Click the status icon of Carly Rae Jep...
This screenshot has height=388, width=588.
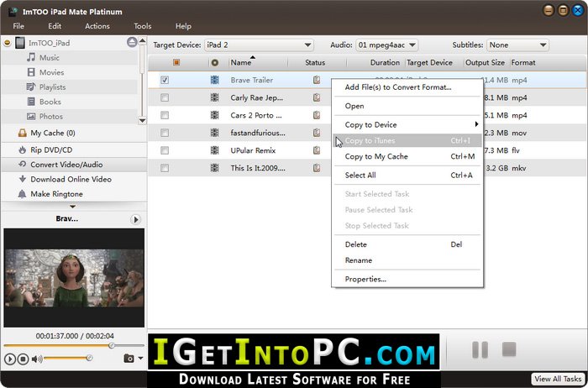(x=317, y=97)
